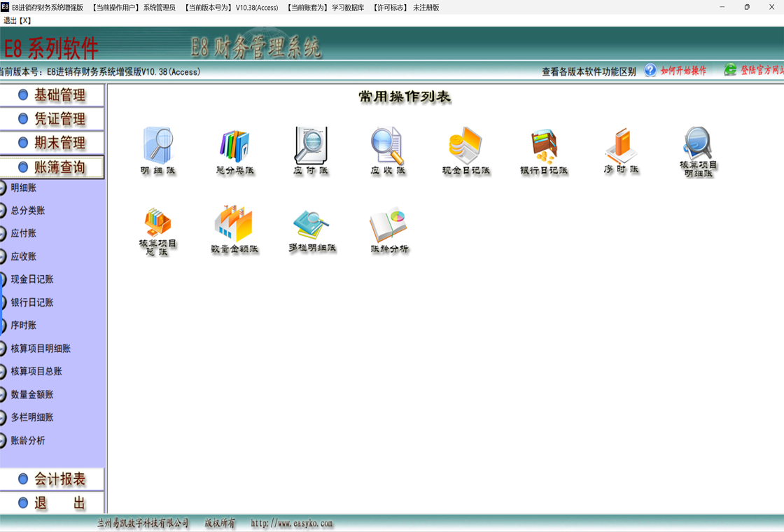Open the 序时账 icon
The image size is (784, 532).
click(x=622, y=147)
